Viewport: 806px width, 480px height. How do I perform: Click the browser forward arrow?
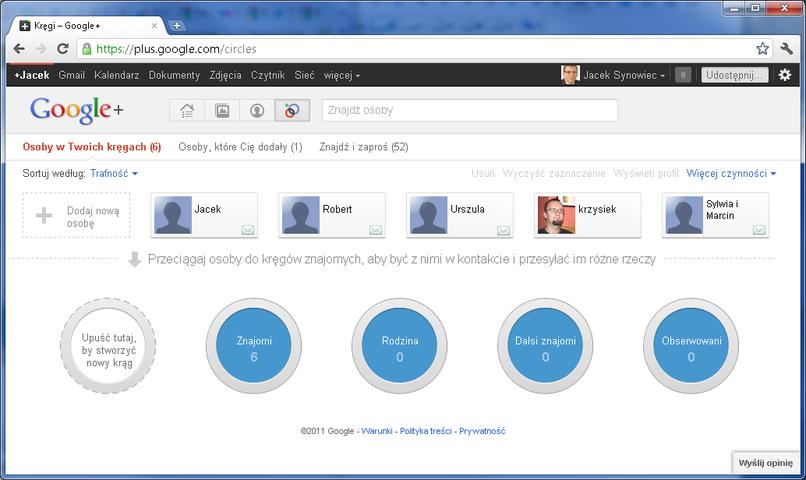tap(41, 49)
